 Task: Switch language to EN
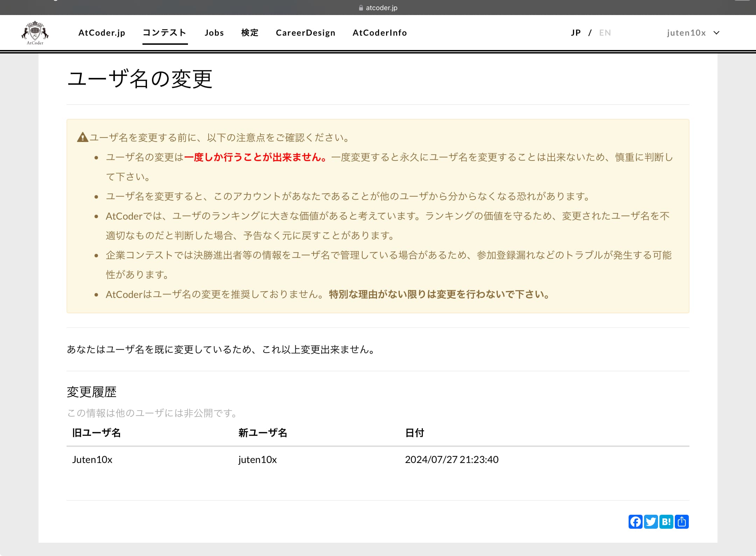(605, 33)
